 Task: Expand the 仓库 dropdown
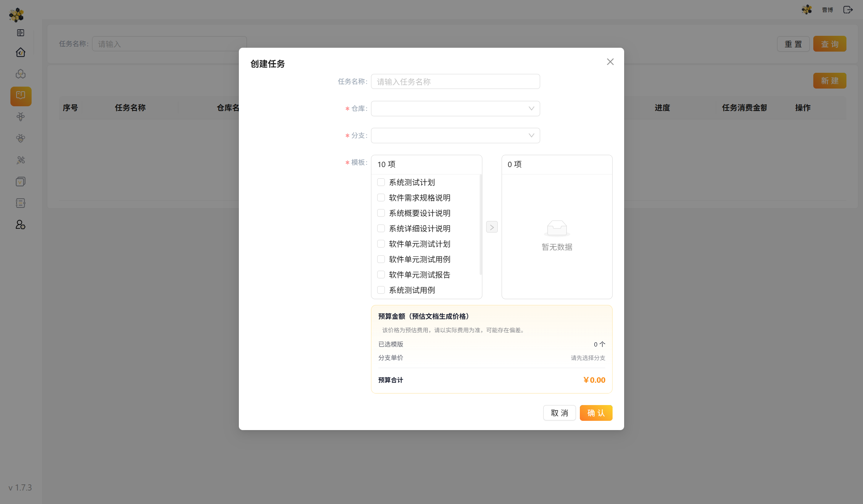(455, 109)
